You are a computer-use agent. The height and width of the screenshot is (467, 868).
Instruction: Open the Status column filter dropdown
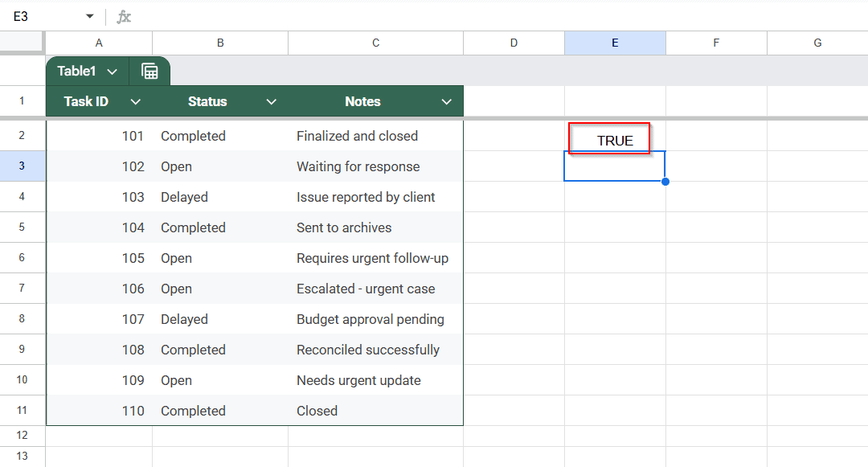point(272,102)
